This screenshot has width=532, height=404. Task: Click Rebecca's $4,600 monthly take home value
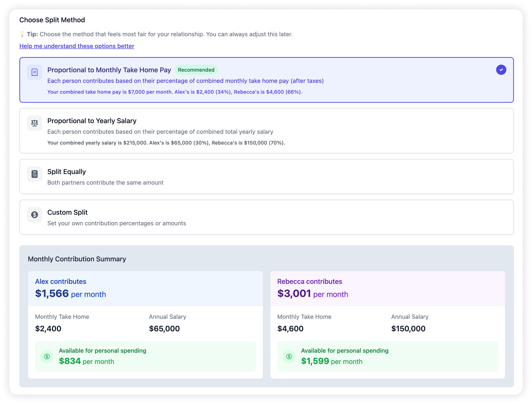point(290,329)
